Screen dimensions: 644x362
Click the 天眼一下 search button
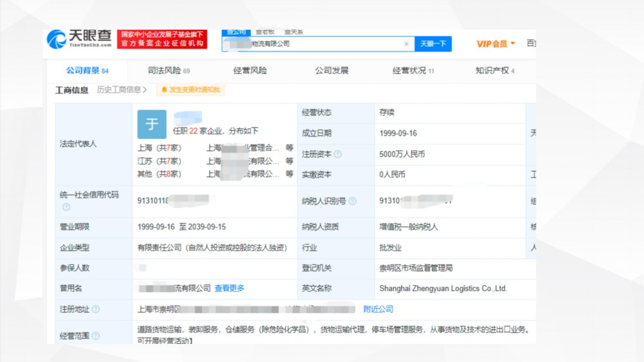(x=433, y=44)
